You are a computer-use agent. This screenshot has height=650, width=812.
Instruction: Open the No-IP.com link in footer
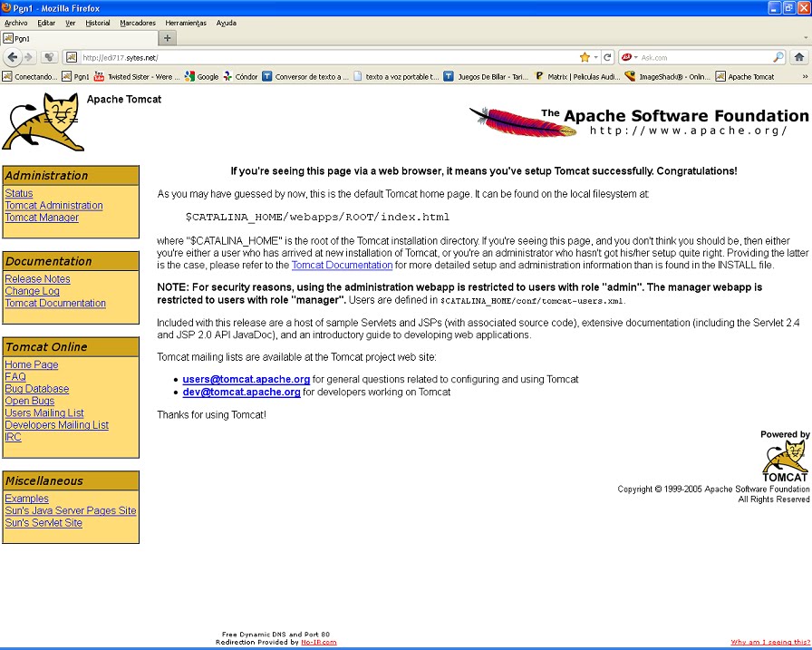pyautogui.click(x=318, y=642)
